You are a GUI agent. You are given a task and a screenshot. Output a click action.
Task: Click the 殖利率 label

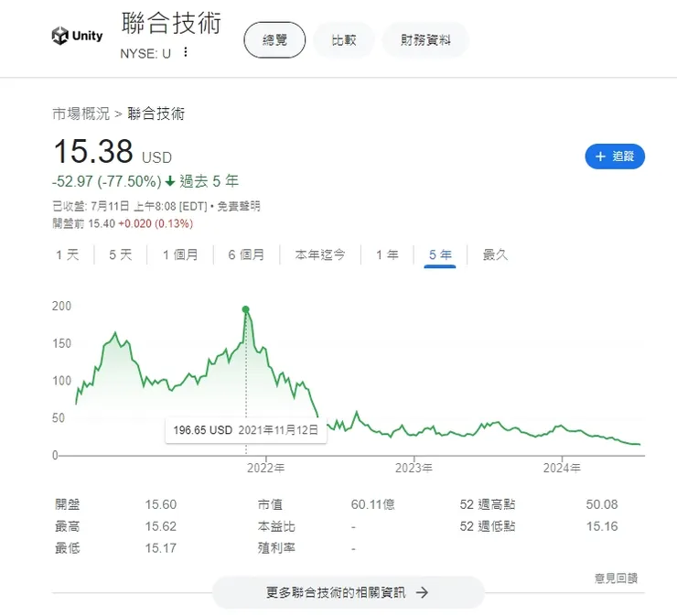(x=276, y=548)
